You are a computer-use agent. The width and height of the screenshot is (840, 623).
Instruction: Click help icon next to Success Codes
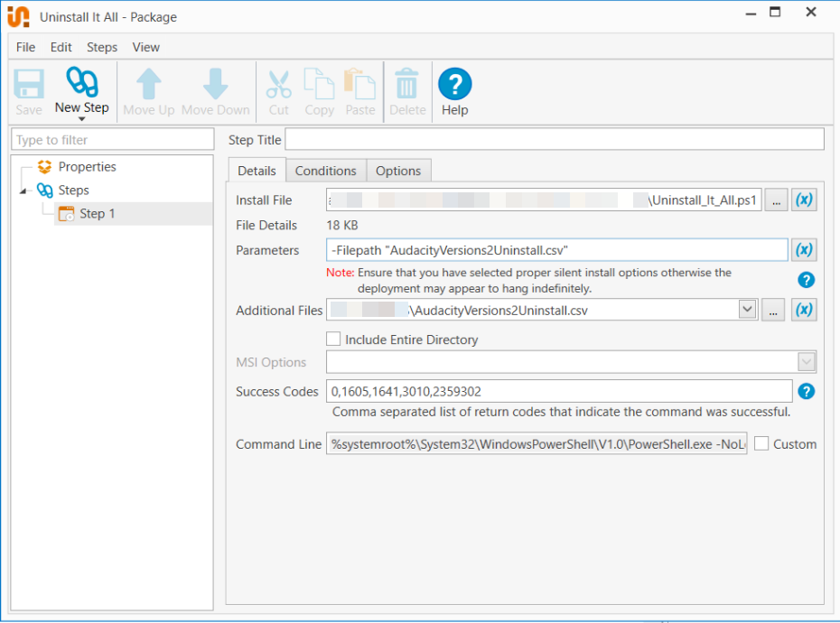tap(807, 391)
